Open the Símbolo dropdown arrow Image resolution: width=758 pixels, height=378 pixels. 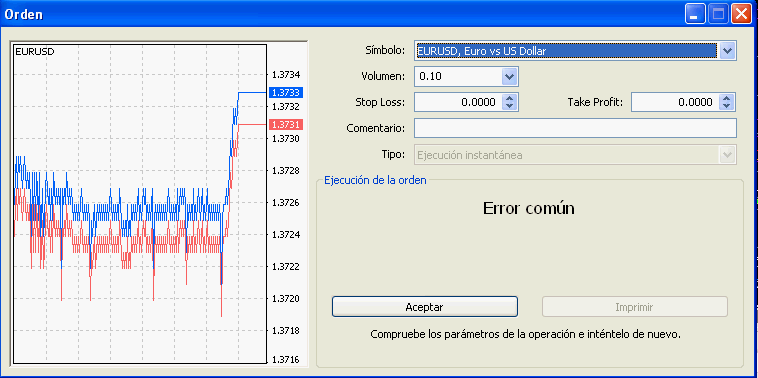pyautogui.click(x=727, y=50)
